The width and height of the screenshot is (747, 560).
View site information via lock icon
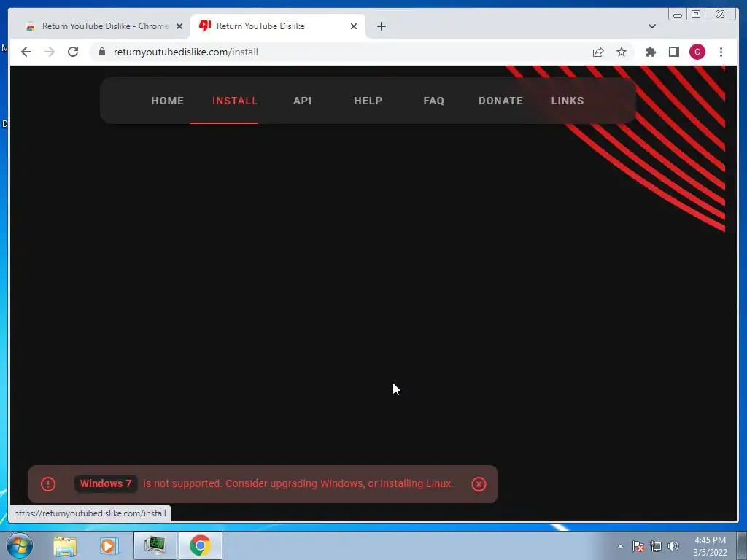[102, 52]
